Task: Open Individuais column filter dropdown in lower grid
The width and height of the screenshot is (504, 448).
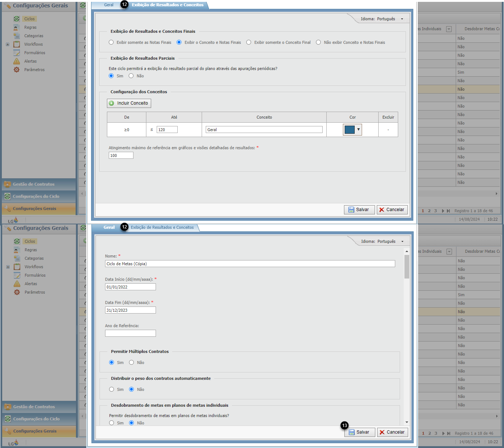Action: tap(449, 251)
